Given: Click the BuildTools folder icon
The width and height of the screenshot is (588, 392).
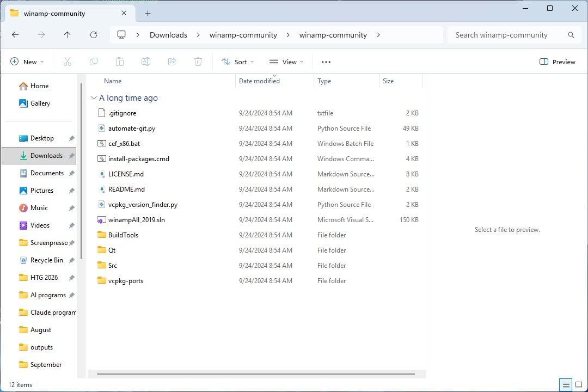Looking at the screenshot, I should tap(102, 235).
